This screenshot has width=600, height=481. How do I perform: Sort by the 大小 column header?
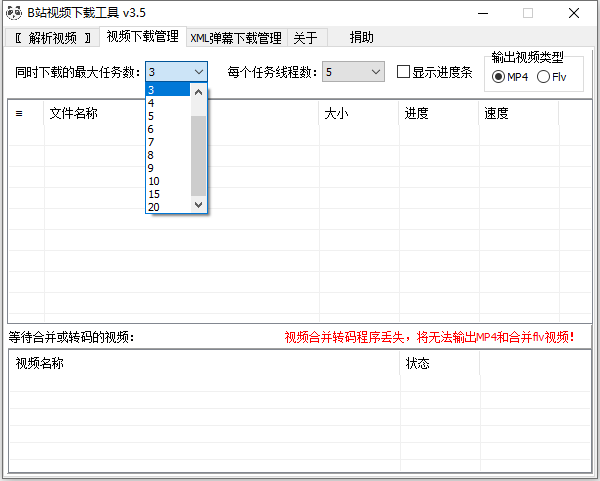pyautogui.click(x=359, y=113)
